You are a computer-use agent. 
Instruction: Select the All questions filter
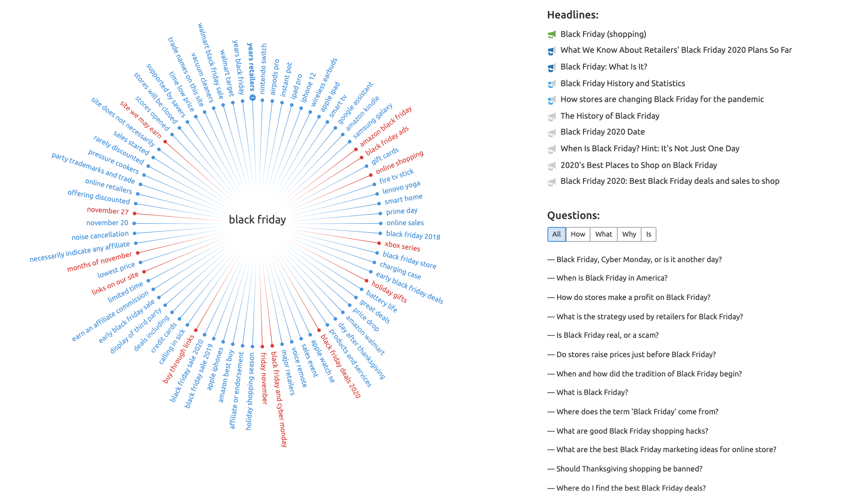[556, 234]
